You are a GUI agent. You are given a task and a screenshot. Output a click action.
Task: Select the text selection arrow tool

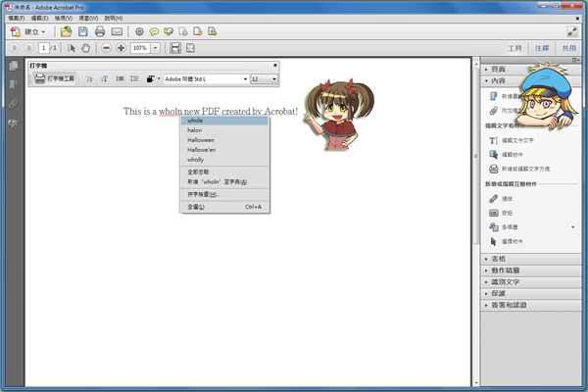tap(72, 48)
